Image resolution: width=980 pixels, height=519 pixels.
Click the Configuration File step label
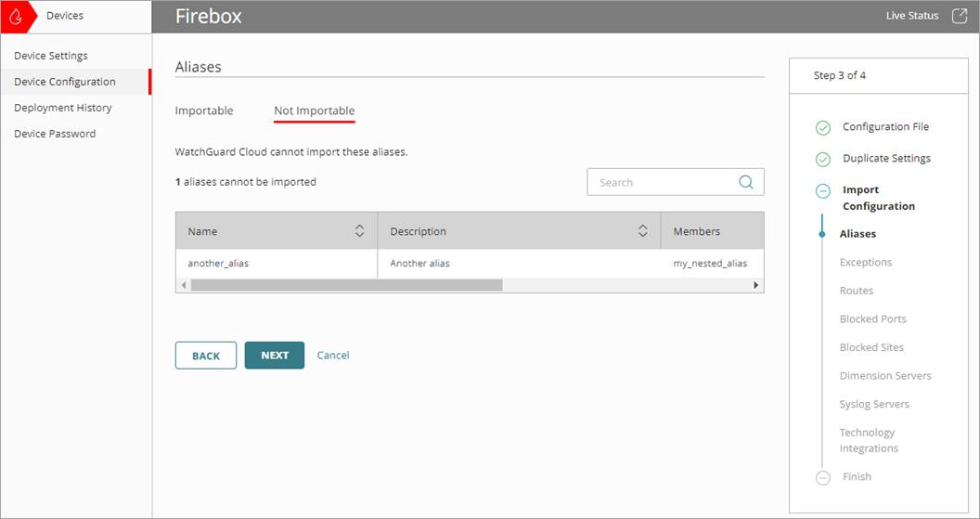[x=885, y=126]
